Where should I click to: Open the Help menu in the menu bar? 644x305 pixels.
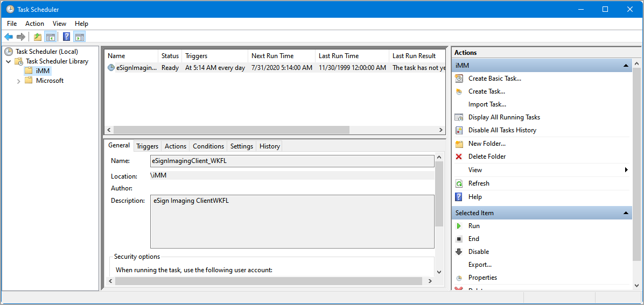(x=81, y=24)
